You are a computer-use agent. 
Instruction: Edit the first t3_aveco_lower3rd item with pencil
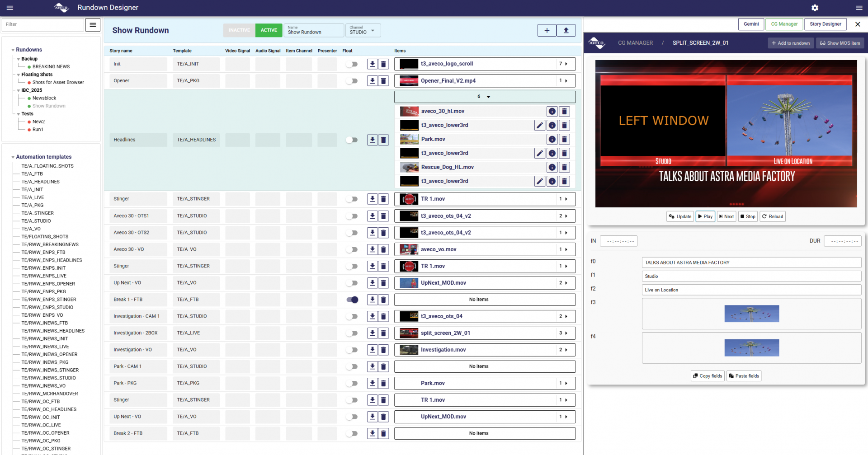pos(539,125)
